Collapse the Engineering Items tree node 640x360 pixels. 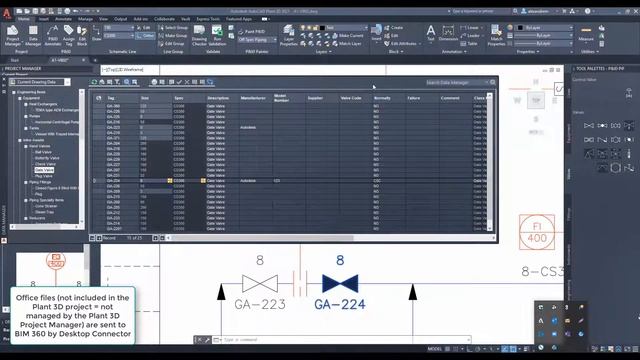click(13, 92)
